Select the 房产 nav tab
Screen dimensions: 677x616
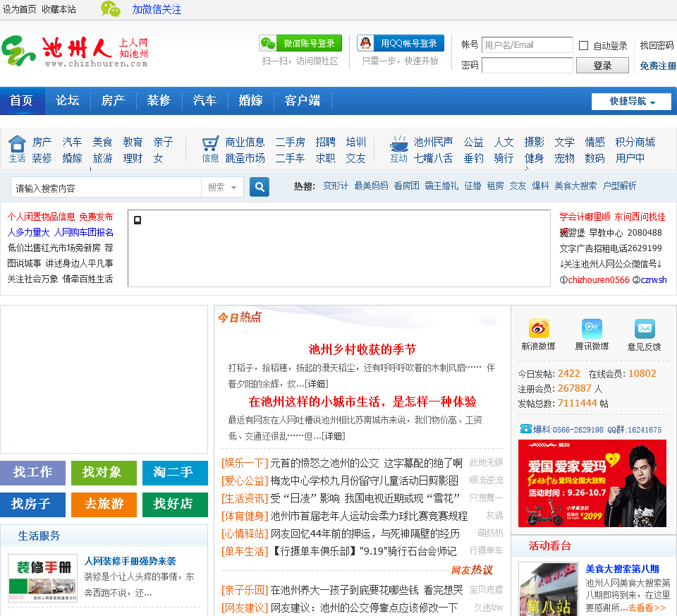[x=113, y=101]
